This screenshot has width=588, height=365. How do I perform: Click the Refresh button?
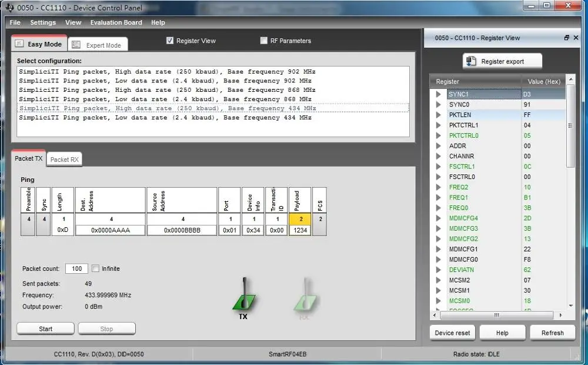[x=552, y=333]
